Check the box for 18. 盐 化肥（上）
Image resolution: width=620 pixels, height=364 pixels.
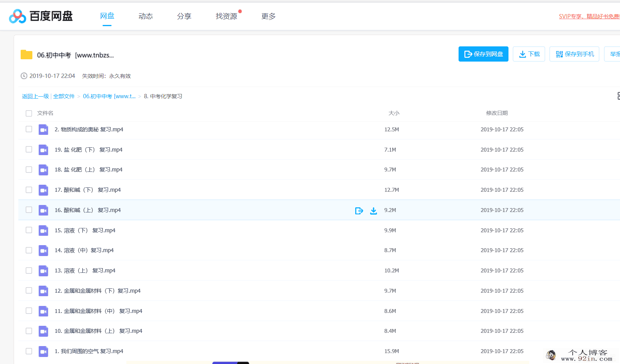(x=29, y=170)
